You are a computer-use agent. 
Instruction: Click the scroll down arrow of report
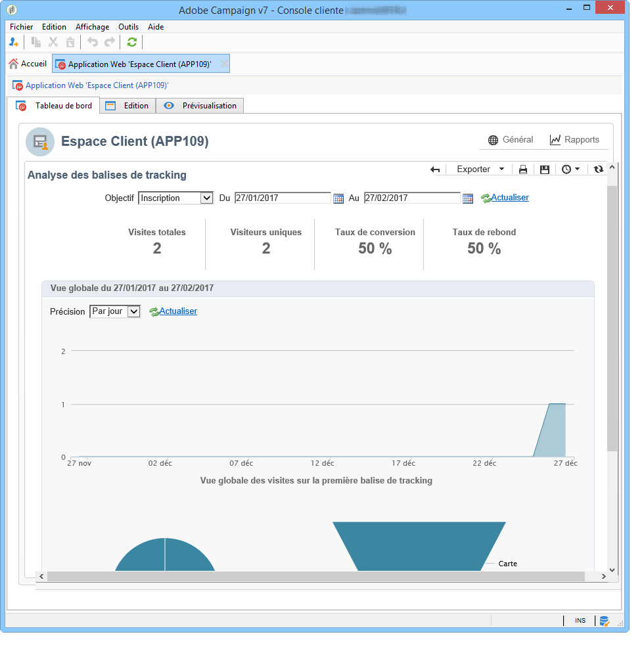[612, 570]
